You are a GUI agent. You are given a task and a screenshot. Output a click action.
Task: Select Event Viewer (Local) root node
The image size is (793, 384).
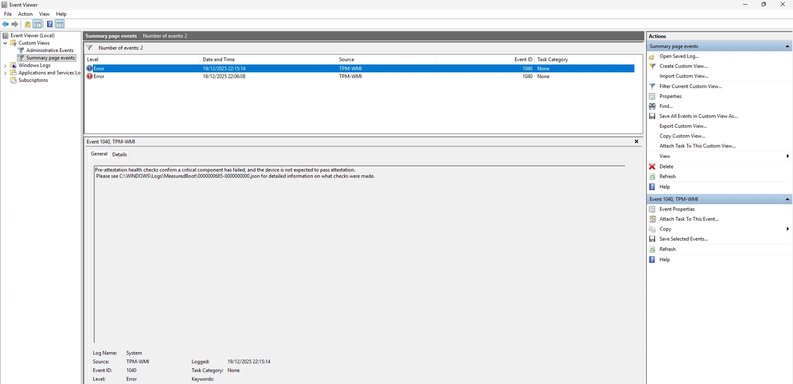click(x=32, y=36)
